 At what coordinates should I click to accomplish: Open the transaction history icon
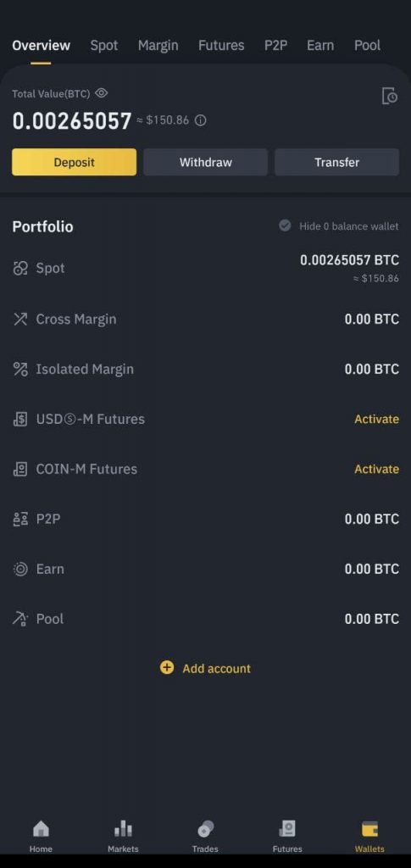(x=390, y=96)
